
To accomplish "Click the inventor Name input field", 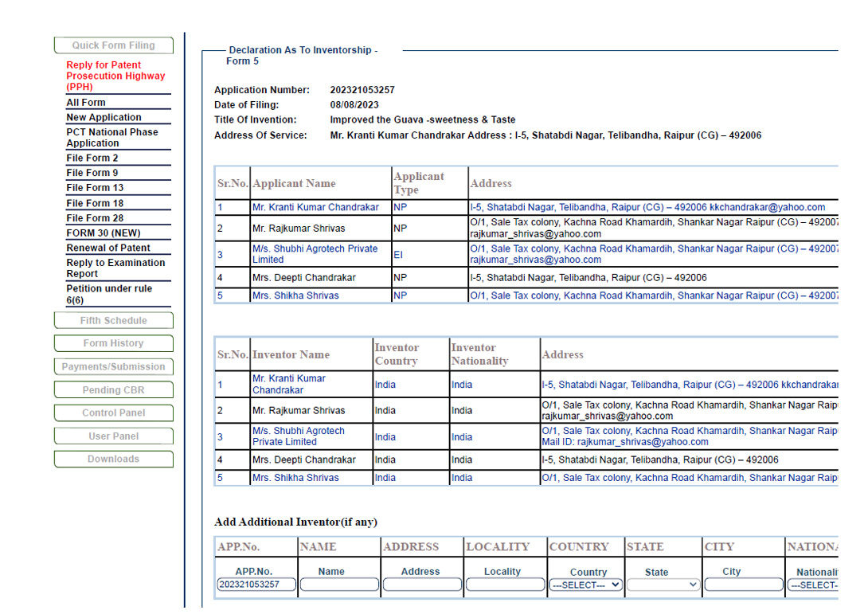I will click(339, 585).
